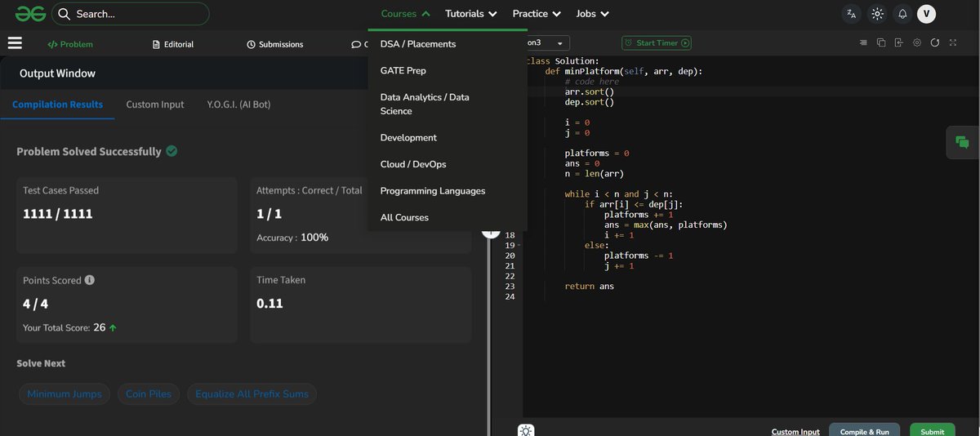Expand the Jobs dropdown

(x=593, y=14)
